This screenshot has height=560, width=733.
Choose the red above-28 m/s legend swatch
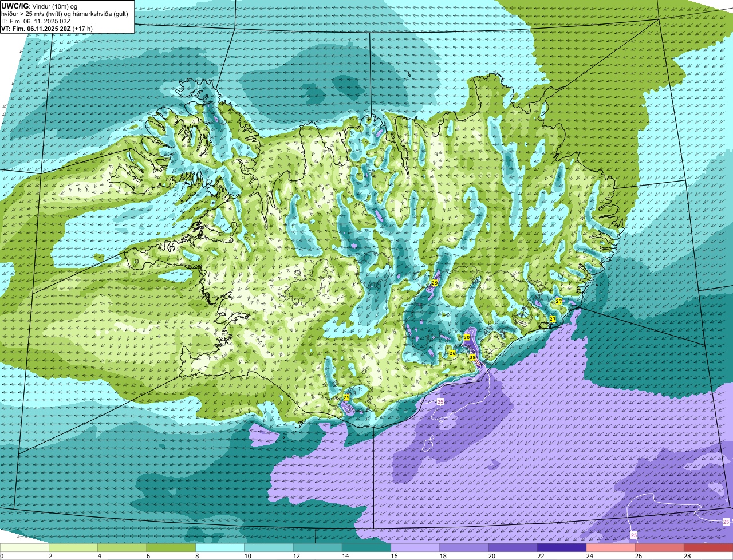709,547
